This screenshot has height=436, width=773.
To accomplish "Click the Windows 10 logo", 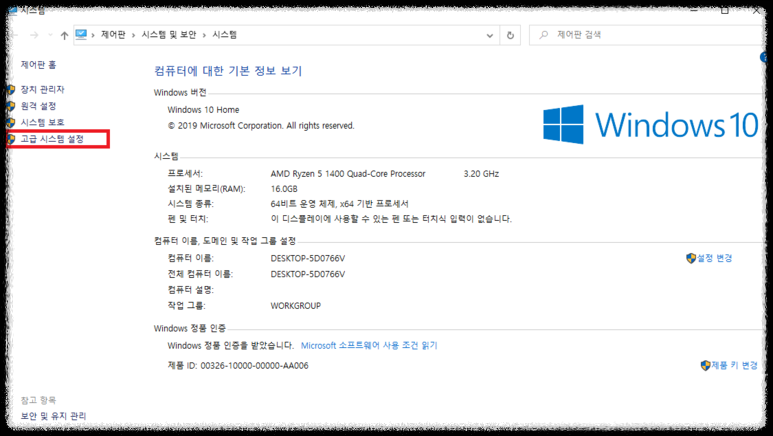I will point(651,124).
